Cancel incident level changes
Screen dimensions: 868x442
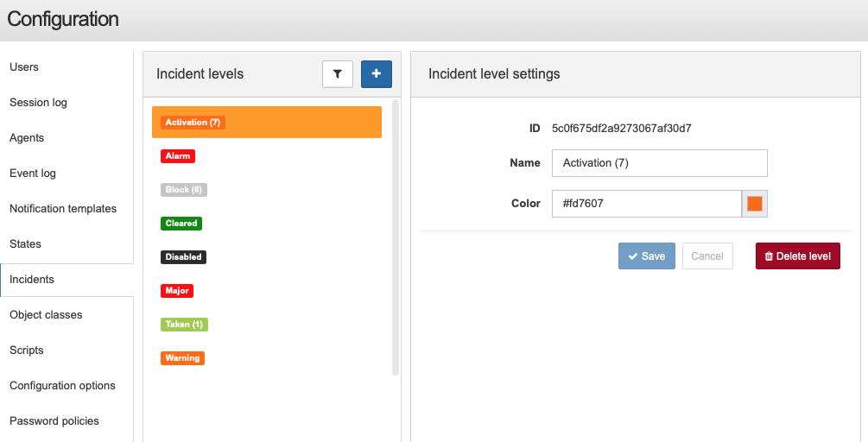[707, 256]
